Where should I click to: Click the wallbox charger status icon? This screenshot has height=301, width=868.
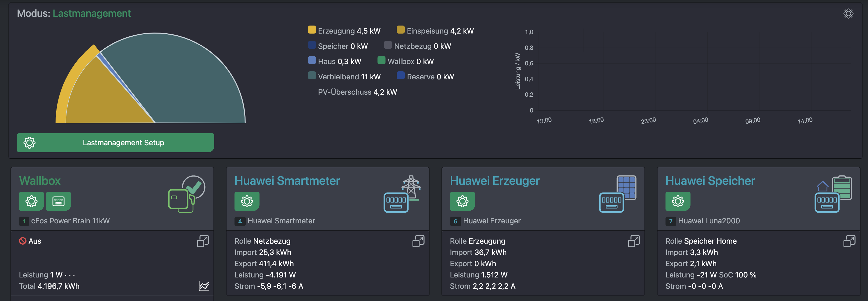tap(186, 194)
